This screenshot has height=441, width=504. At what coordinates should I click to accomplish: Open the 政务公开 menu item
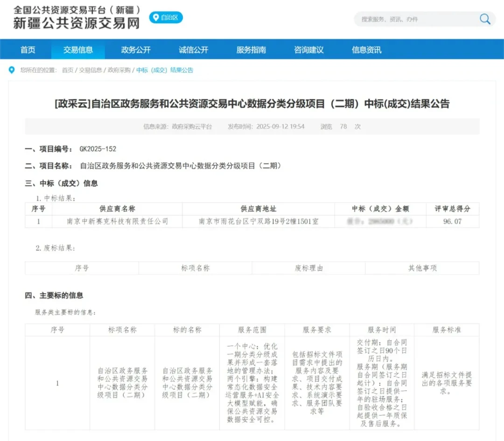[136, 50]
